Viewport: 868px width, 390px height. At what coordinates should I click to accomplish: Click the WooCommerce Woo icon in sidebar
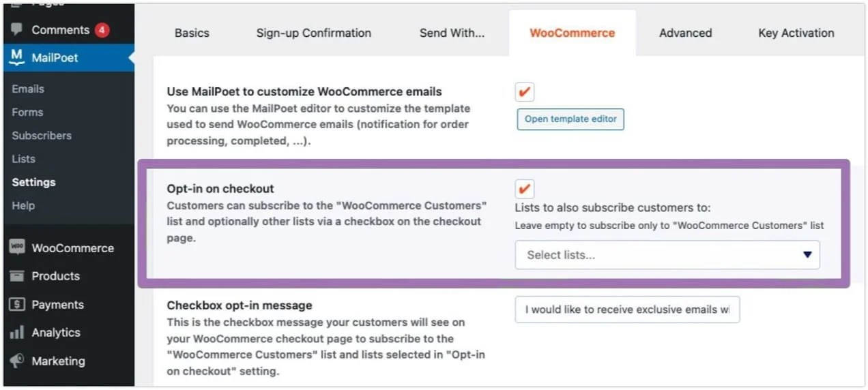tap(17, 247)
